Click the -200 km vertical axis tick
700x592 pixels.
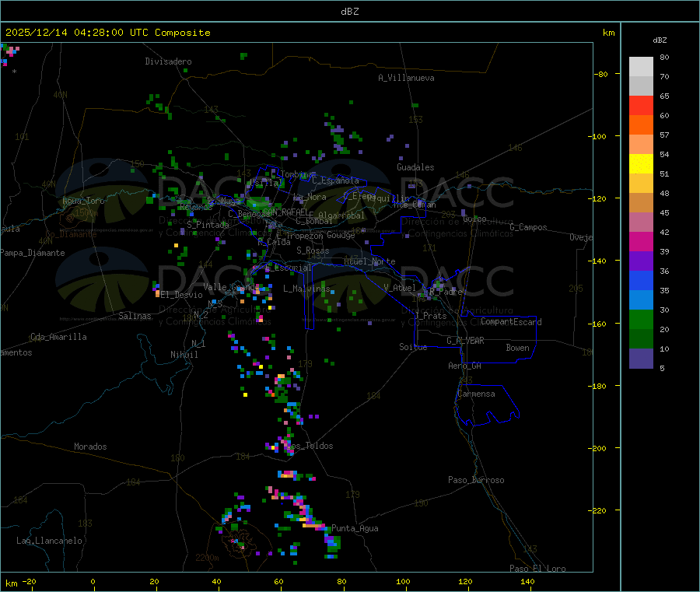599,448
